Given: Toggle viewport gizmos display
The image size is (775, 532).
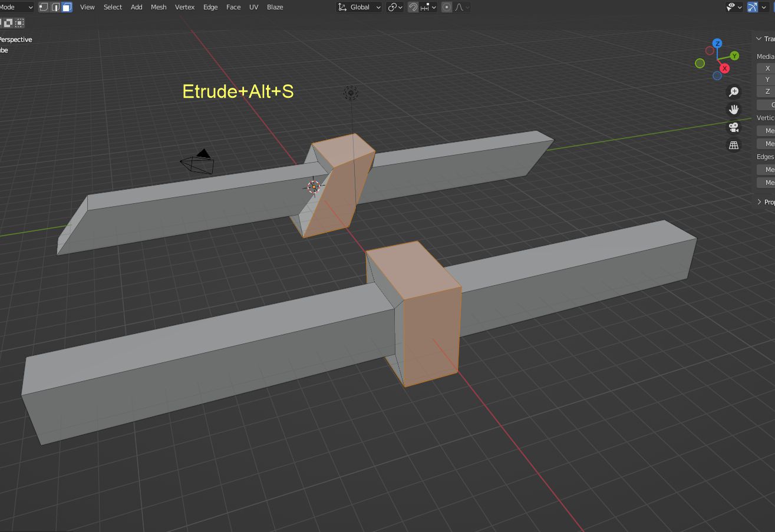Looking at the screenshot, I should coord(753,7).
